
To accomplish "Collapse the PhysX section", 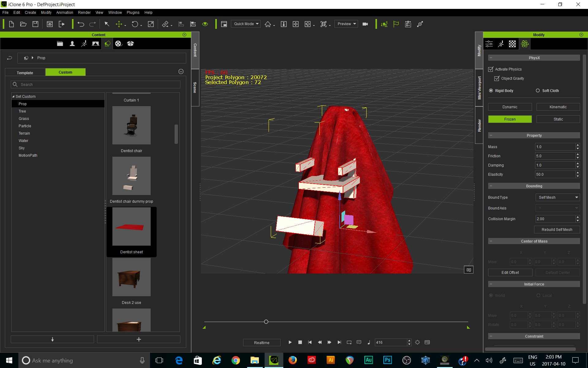I will click(491, 58).
